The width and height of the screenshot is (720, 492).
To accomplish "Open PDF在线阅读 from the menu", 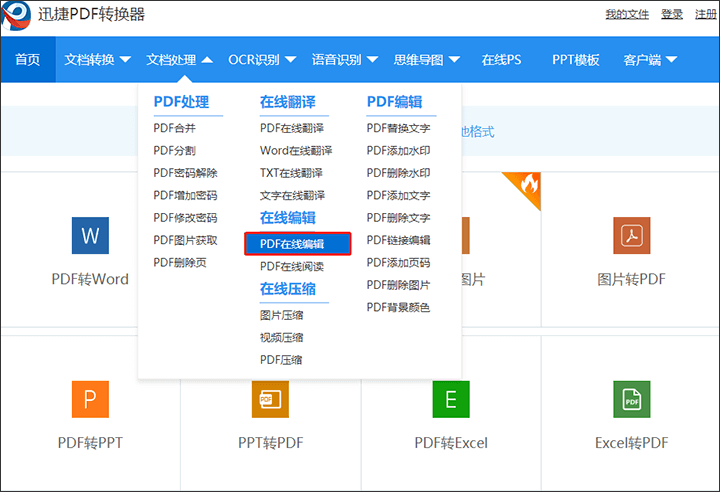I will 292,266.
